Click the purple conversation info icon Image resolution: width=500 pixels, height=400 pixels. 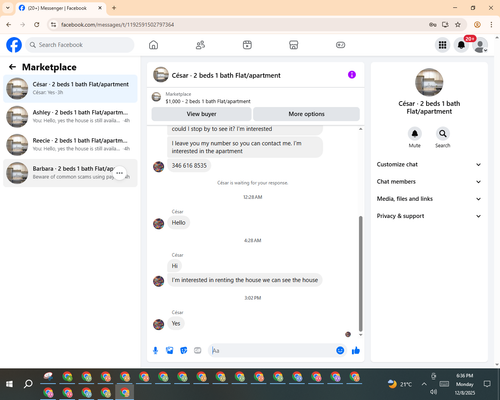coord(352,75)
